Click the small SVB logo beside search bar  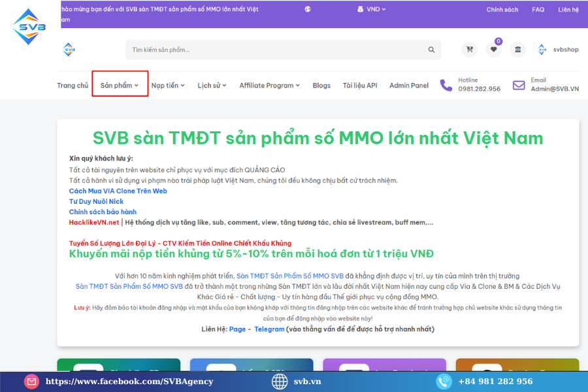pos(69,50)
